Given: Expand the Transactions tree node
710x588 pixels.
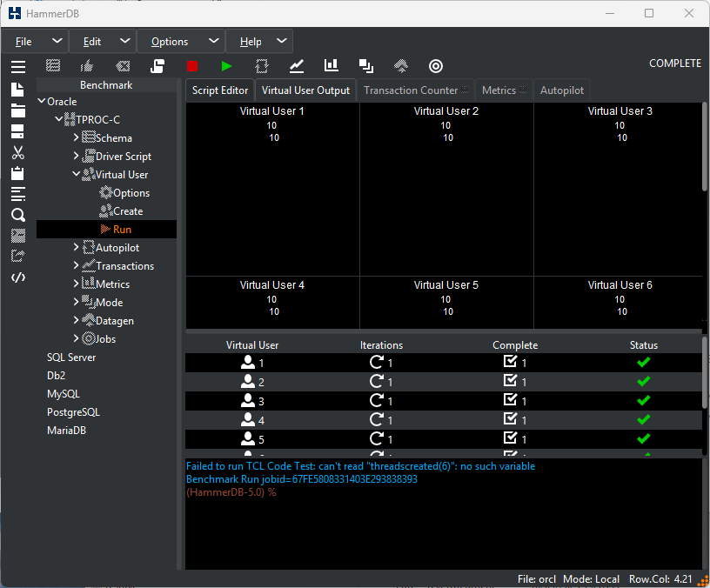Looking at the screenshot, I should [x=76, y=265].
